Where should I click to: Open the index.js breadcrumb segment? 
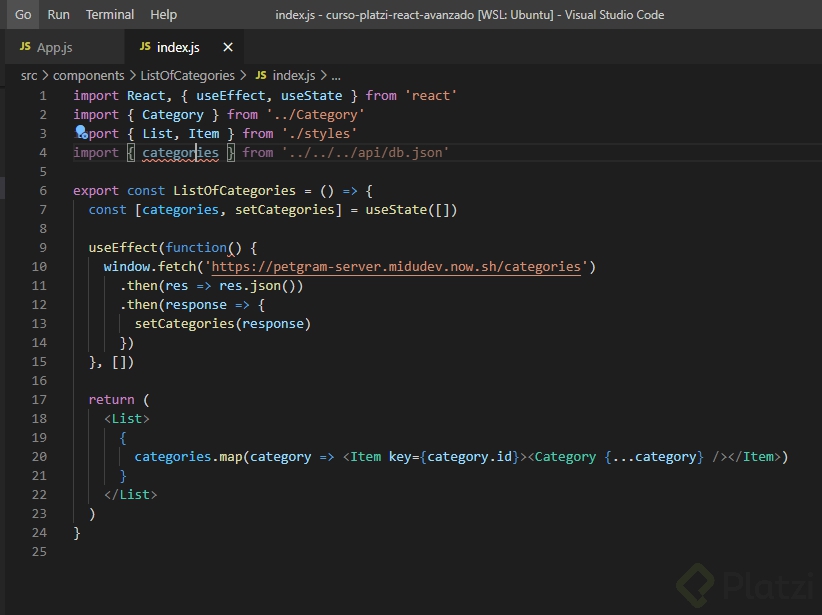tap(294, 75)
